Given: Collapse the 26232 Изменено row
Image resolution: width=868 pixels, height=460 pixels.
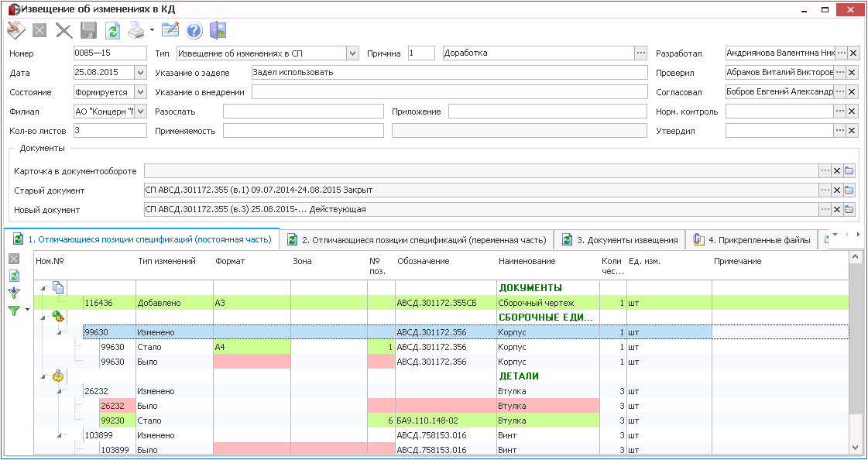Looking at the screenshot, I should [x=60, y=391].
